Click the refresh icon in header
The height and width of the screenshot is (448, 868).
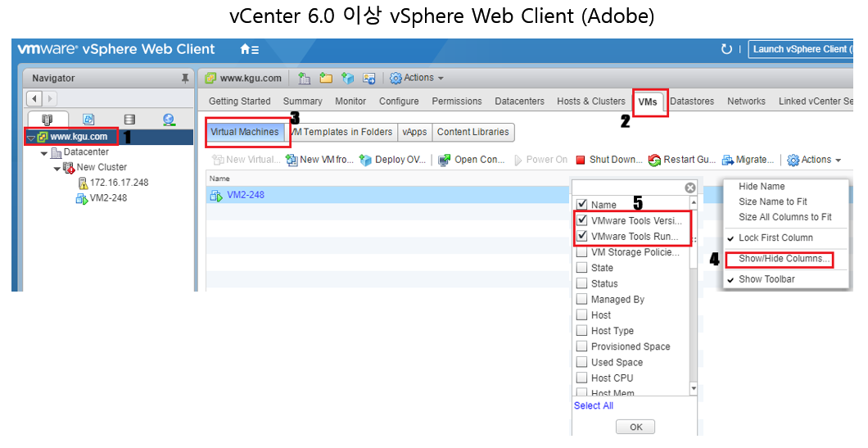(x=726, y=49)
